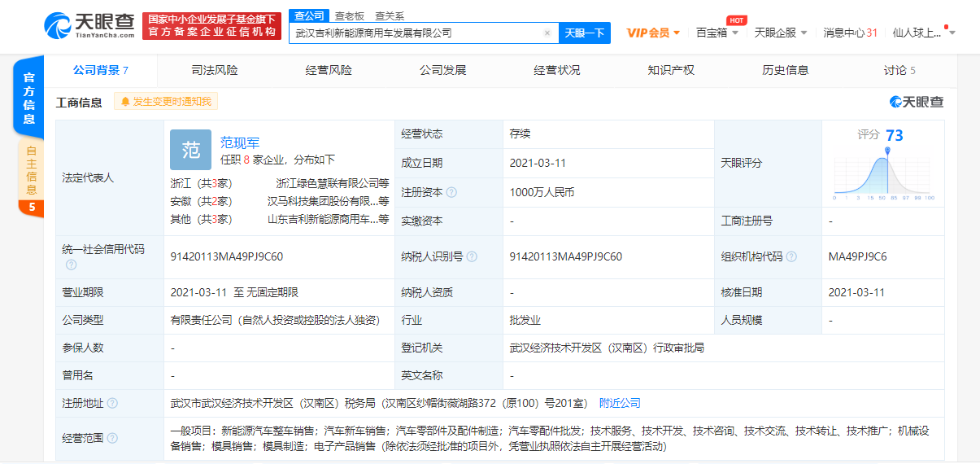The image size is (980, 464).
Task: Open legal representative 范现军 profile
Action: (240, 142)
